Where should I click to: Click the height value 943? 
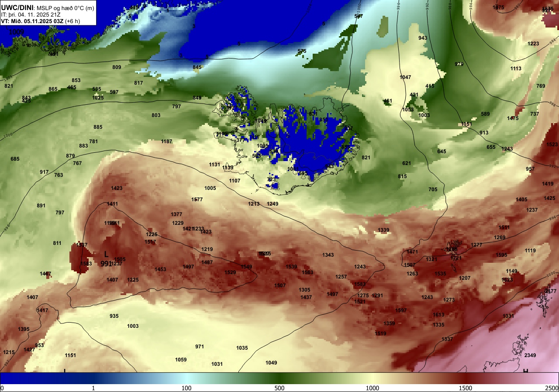point(423,38)
